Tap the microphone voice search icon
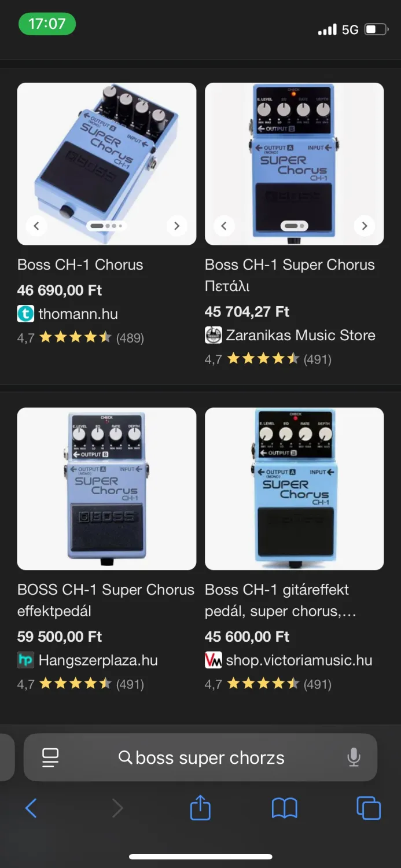This screenshot has height=868, width=401. pyautogui.click(x=354, y=757)
